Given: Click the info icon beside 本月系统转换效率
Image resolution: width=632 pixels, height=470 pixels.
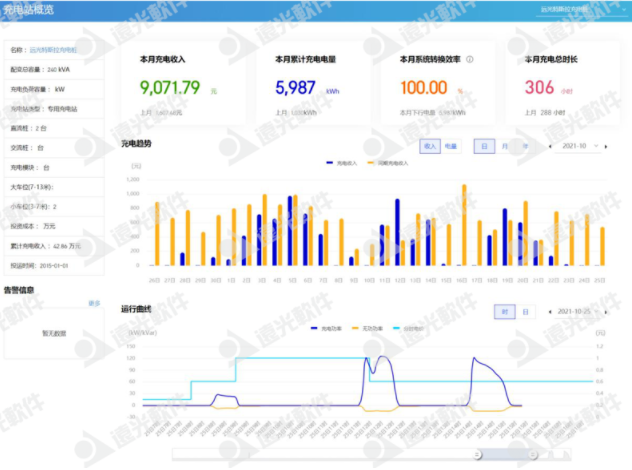Looking at the screenshot, I should tap(469, 59).
